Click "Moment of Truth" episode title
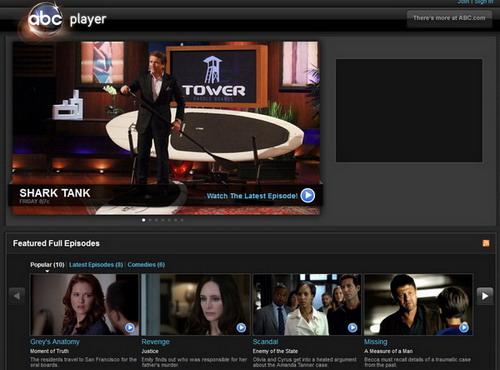The image size is (500, 370). (49, 351)
